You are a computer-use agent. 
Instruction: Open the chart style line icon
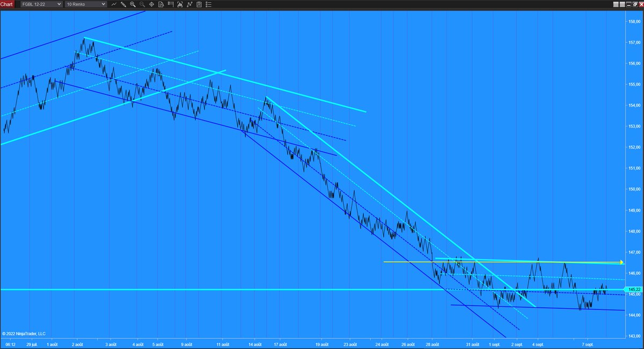click(x=114, y=4)
